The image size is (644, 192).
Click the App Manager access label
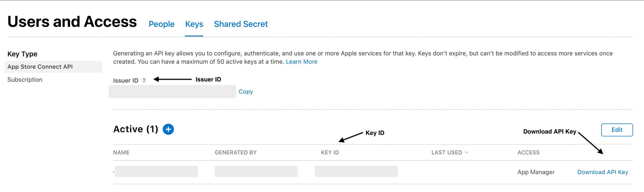tap(536, 172)
